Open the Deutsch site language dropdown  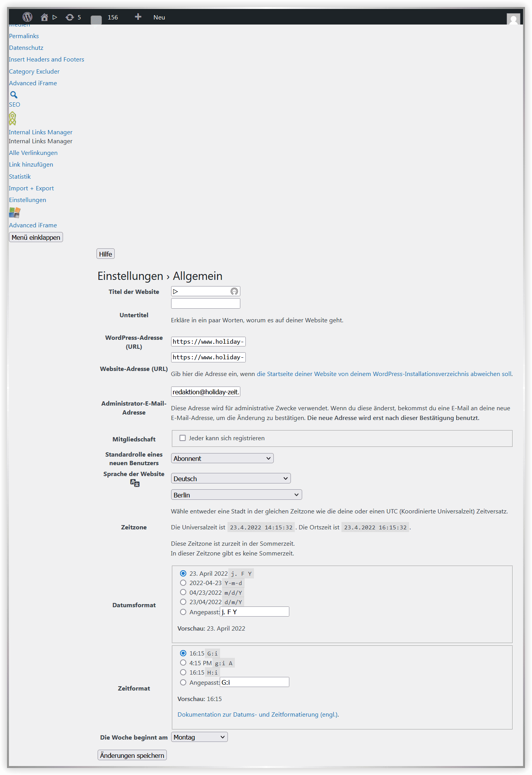[x=231, y=478]
